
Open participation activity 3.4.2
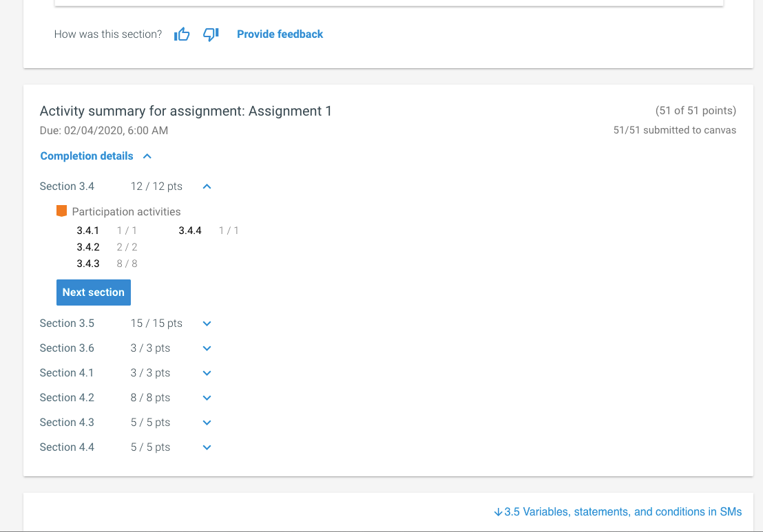pyautogui.click(x=88, y=247)
